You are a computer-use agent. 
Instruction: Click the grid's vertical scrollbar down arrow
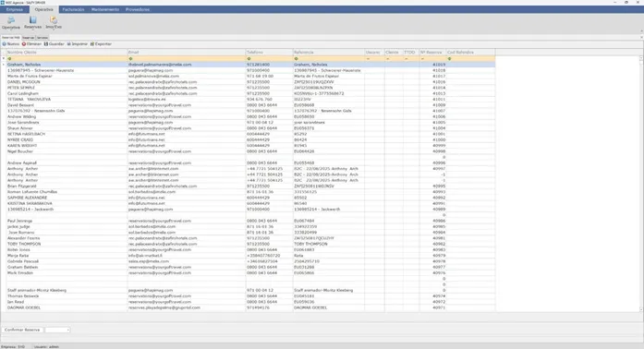641,309
